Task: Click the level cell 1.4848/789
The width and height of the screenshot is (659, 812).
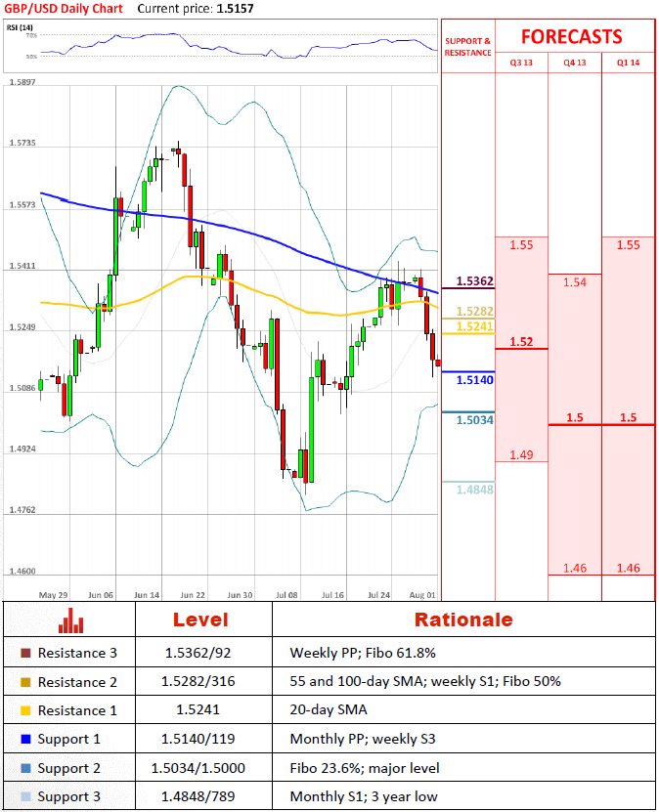Action: pos(198,796)
